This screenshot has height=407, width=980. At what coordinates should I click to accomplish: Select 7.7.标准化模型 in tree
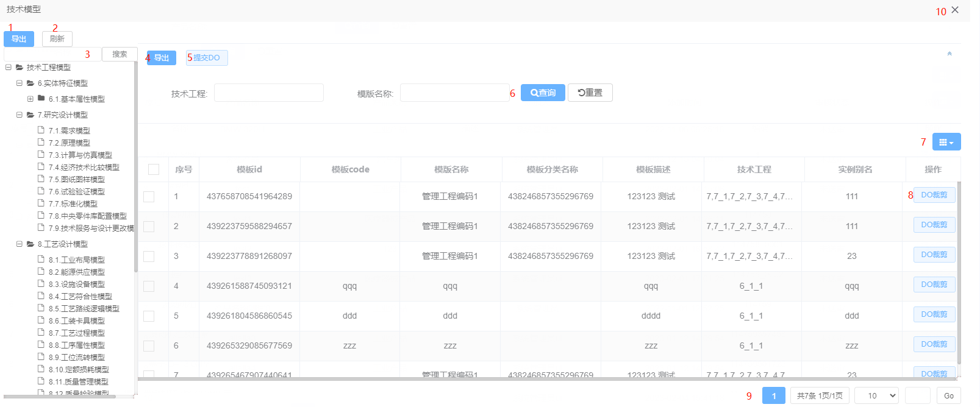[73, 204]
